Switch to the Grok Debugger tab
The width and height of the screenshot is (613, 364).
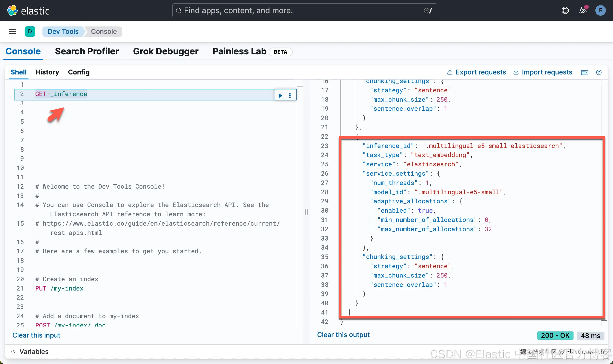coord(166,51)
